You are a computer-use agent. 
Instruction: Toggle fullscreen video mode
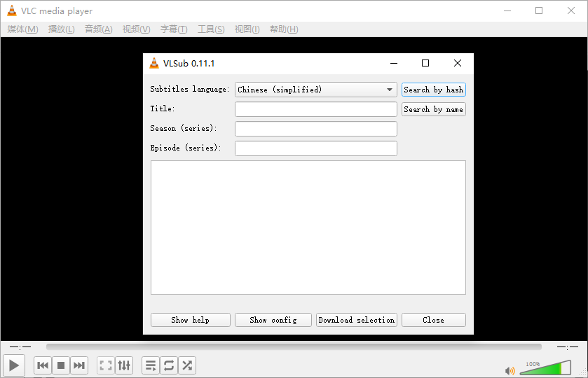pos(106,365)
